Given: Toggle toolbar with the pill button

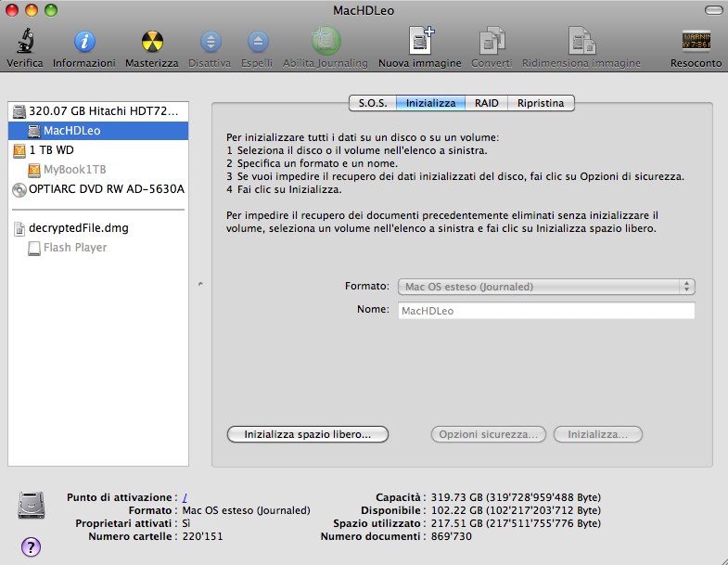Looking at the screenshot, I should [713, 10].
